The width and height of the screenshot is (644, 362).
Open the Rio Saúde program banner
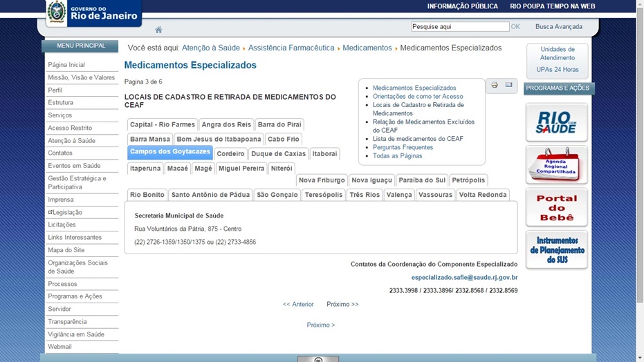pyautogui.click(x=556, y=123)
